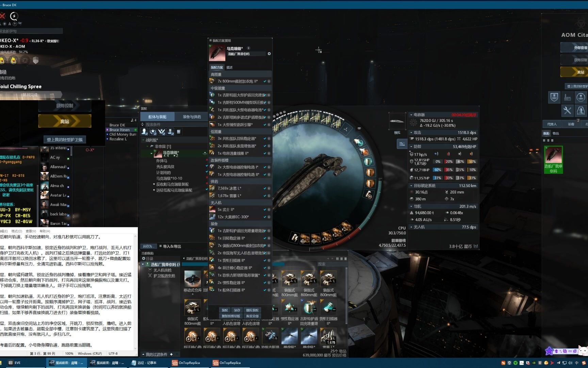
Task: Click the cube filter icon in fitting browser
Action: pyautogui.click(x=179, y=132)
